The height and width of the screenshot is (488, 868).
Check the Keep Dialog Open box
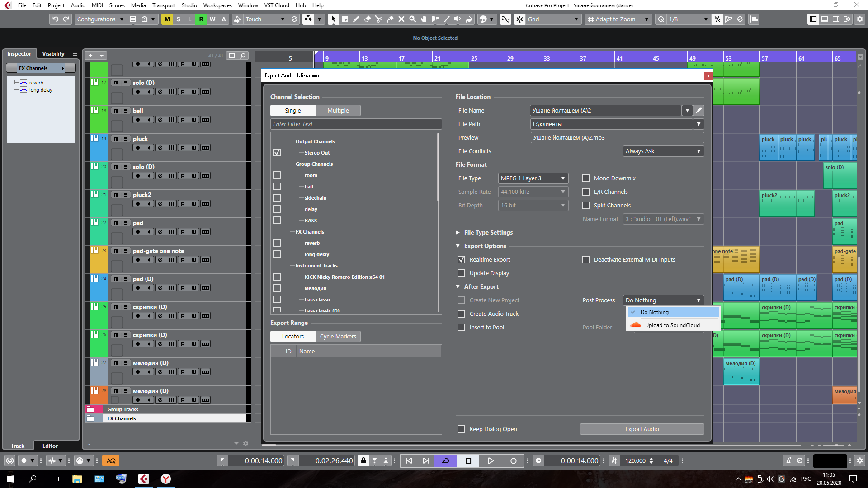pos(461,429)
